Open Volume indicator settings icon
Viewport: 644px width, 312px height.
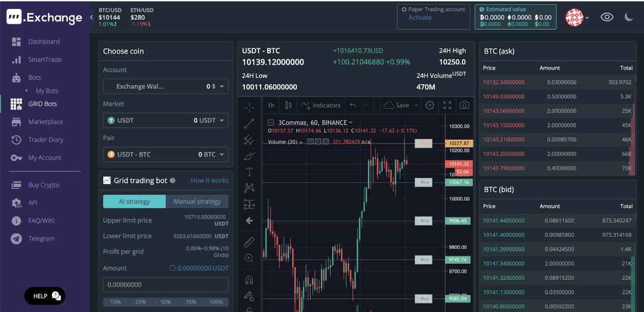coord(318,142)
